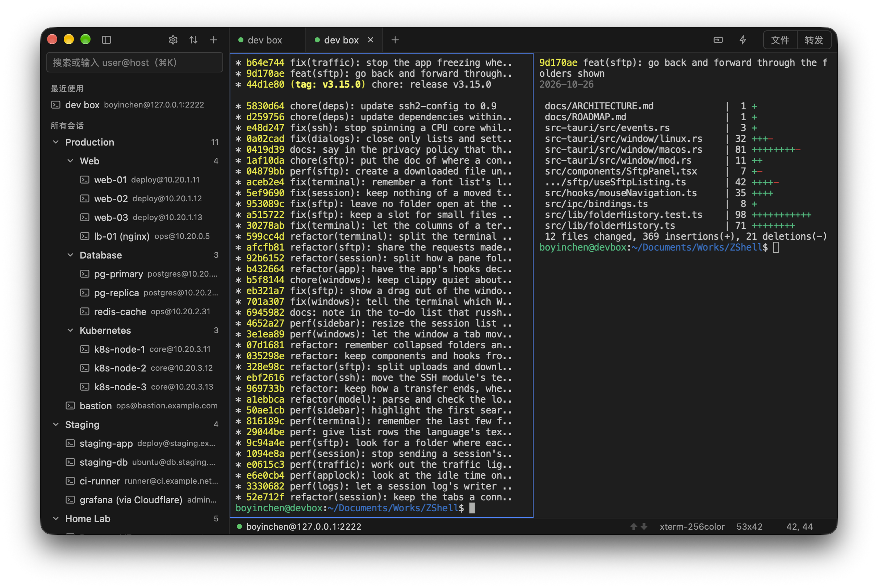Click terminal icon beside ci-runner
Screen dimensions: 878x588
click(x=70, y=481)
